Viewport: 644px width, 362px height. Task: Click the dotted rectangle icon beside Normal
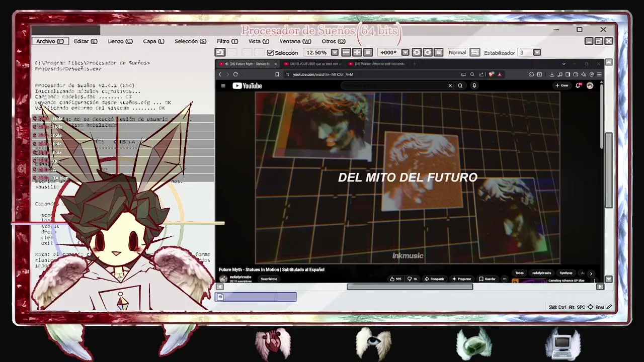pyautogui.click(x=475, y=52)
